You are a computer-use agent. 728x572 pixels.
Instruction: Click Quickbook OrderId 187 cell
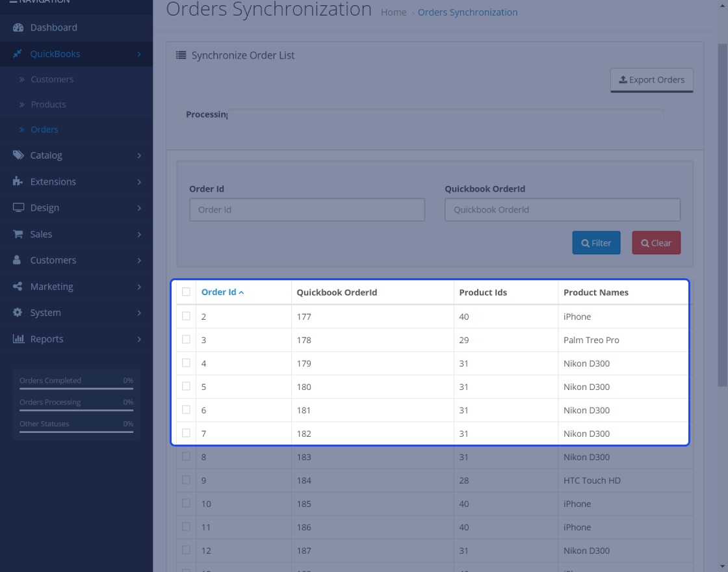(x=372, y=551)
